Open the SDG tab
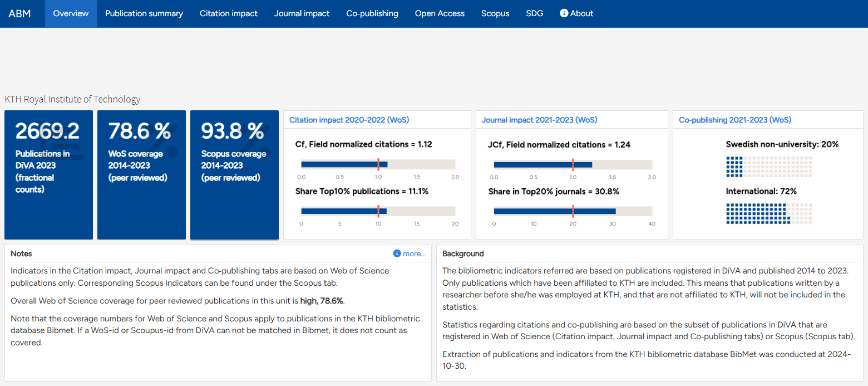The height and width of the screenshot is (386, 868). (534, 13)
